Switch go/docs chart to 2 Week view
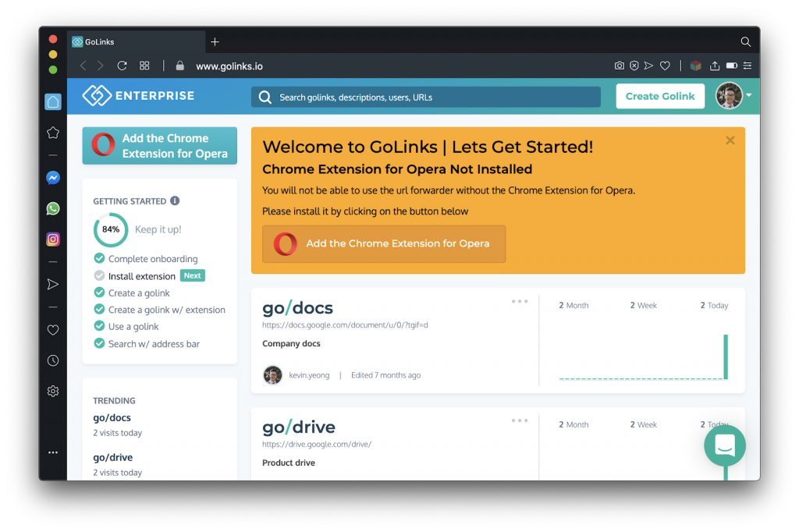 642,305
